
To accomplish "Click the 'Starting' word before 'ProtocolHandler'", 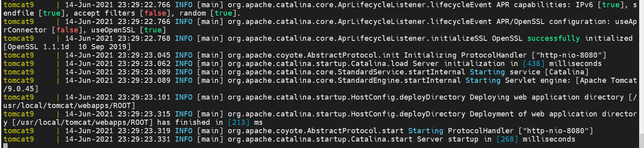I will pos(425,131).
